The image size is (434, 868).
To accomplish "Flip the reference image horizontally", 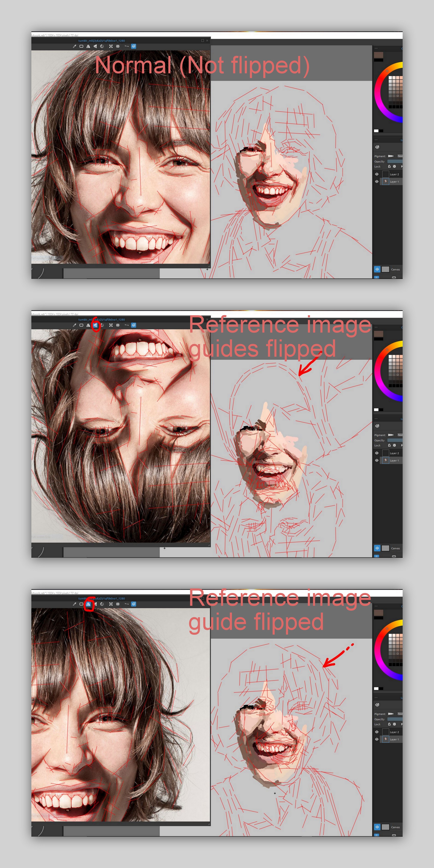I will point(89,46).
